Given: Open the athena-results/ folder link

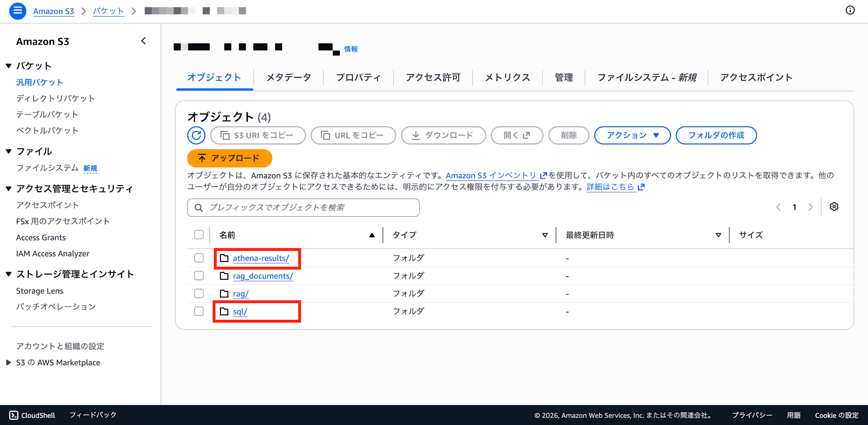Looking at the screenshot, I should [x=261, y=258].
